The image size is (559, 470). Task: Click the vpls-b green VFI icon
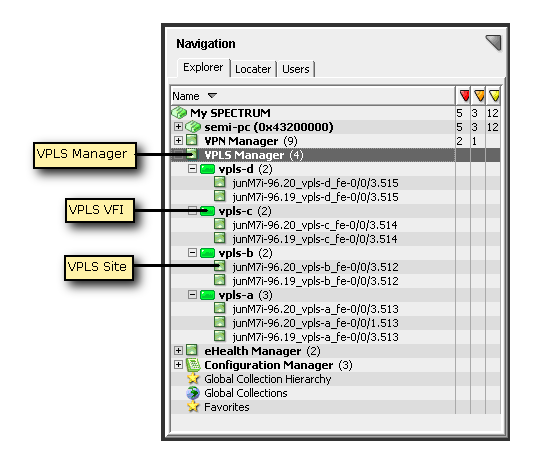[x=207, y=253]
